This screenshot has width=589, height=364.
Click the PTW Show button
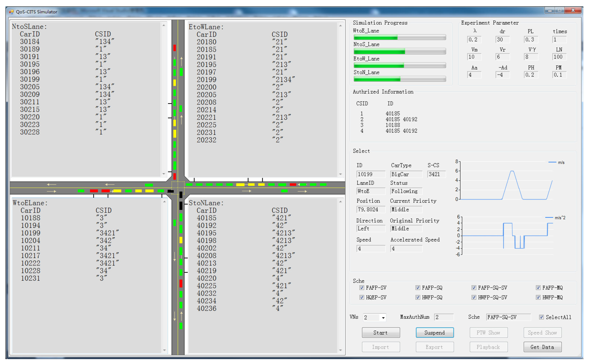(x=489, y=332)
